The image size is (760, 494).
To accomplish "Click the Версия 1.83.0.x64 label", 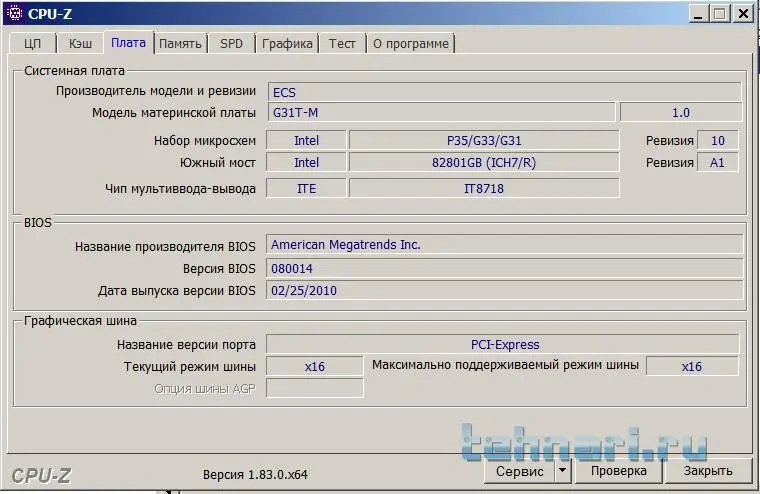I will (255, 474).
